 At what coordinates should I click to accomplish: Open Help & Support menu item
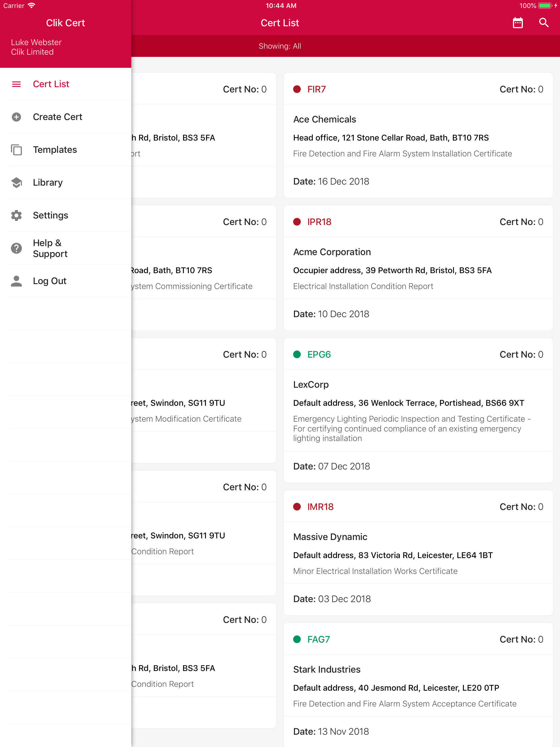coord(50,248)
